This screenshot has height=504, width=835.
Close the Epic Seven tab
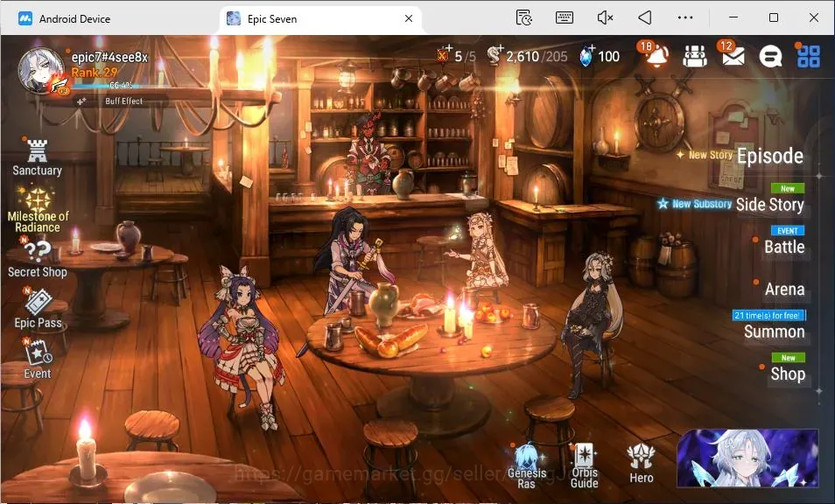(409, 18)
